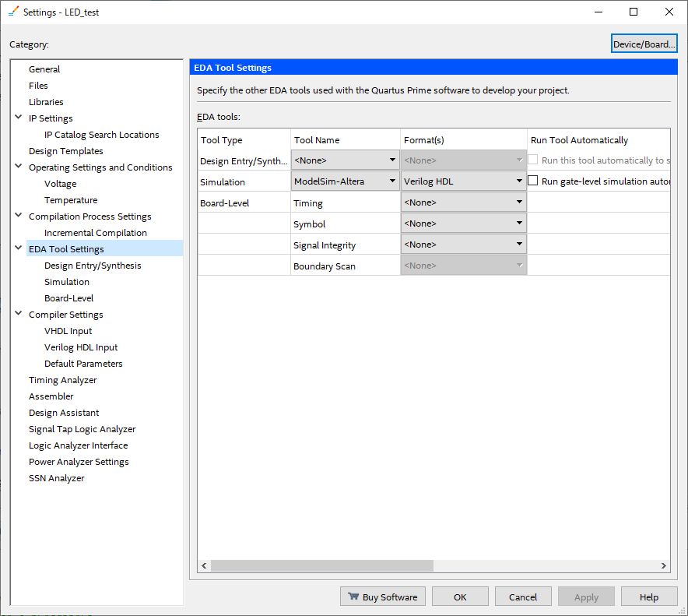Collapse the IP Settings tree node
This screenshot has height=616, width=688.
coord(19,118)
